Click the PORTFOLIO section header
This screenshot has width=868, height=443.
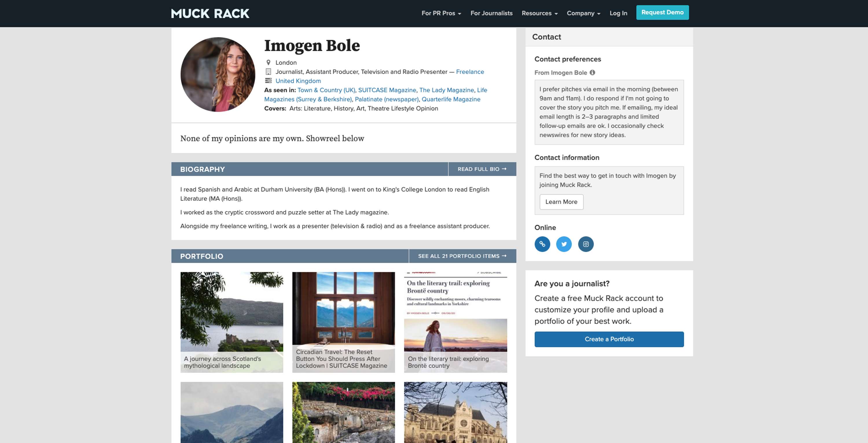point(201,256)
